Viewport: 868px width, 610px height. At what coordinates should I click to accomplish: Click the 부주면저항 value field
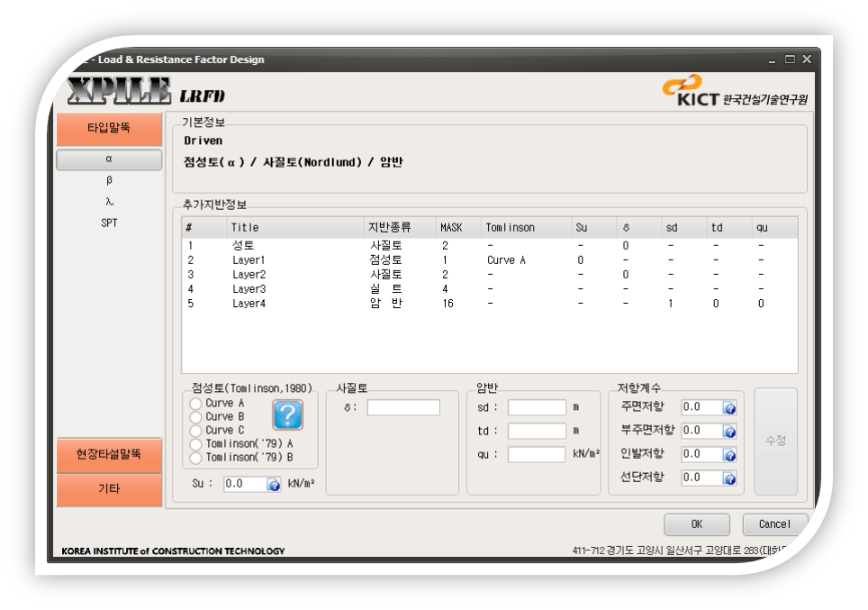(702, 431)
